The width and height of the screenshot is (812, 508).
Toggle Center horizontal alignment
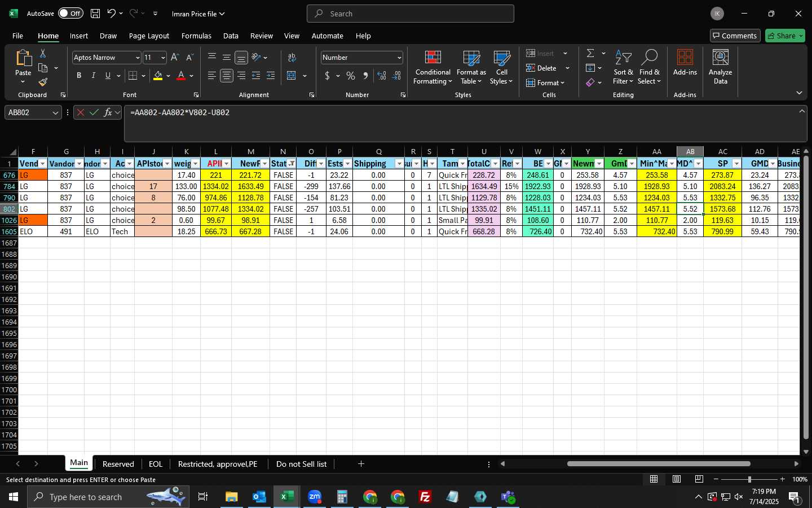[227, 76]
